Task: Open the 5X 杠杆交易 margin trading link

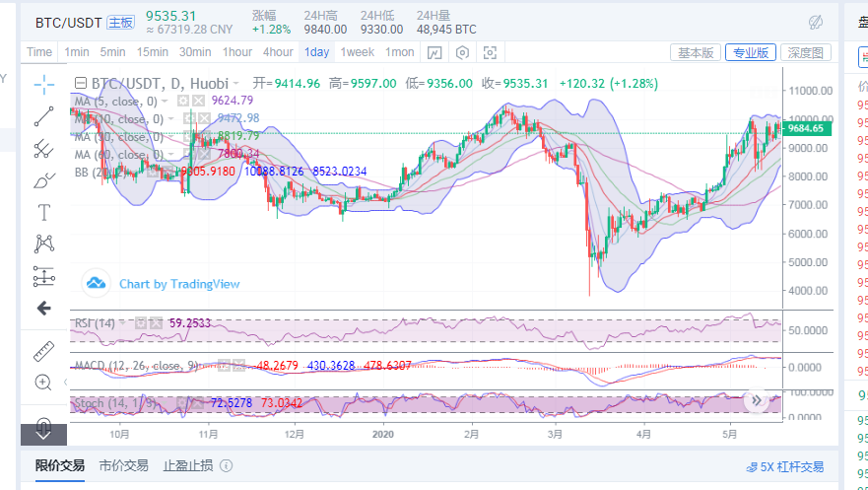Action: (x=784, y=466)
